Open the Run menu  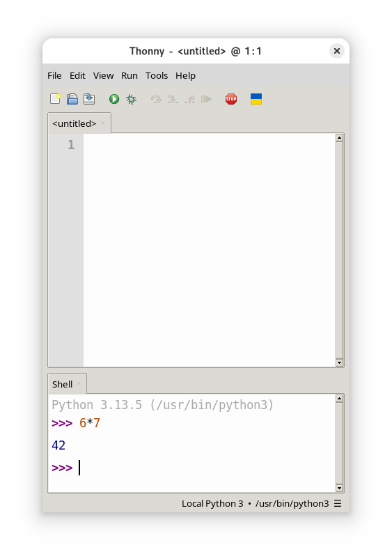[130, 75]
